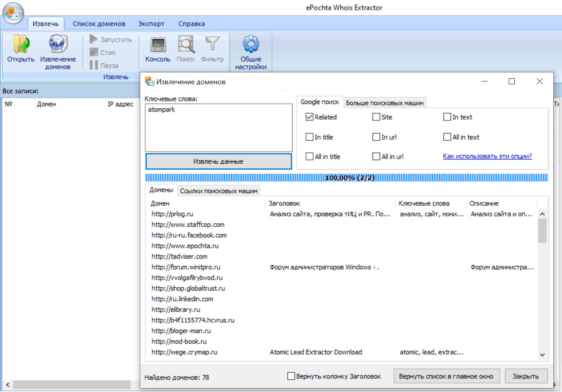Toggle Вернуть колонку Заголовок checkbox
Image resolution: width=562 pixels, height=392 pixels.
[291, 376]
